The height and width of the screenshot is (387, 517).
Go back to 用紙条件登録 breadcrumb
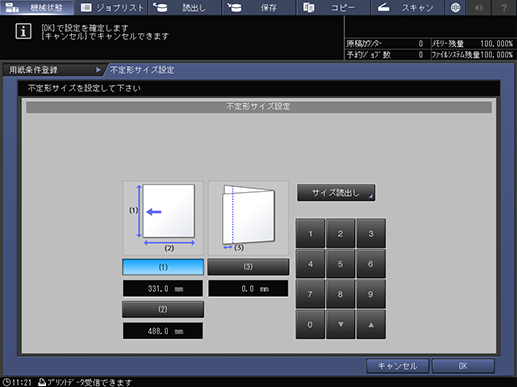pyautogui.click(x=53, y=70)
